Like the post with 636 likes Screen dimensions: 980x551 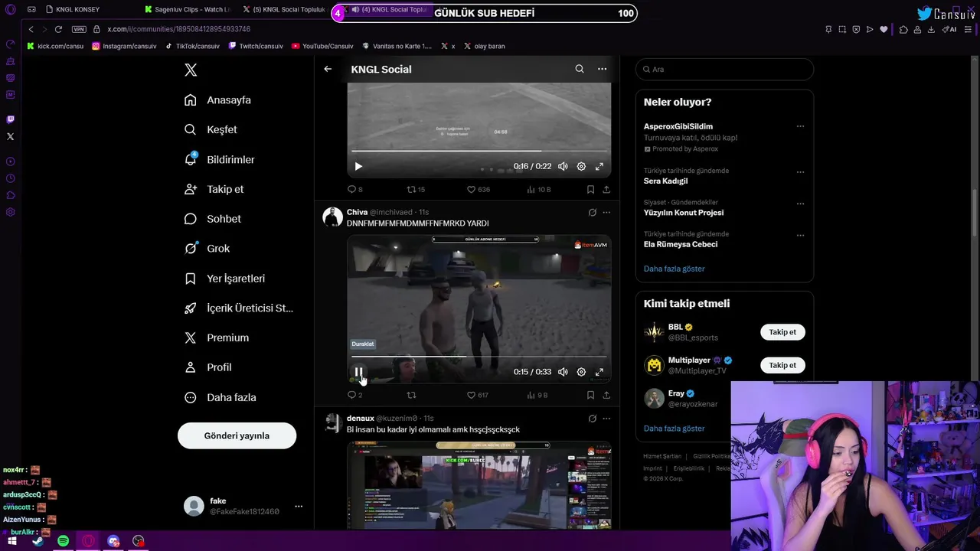[x=479, y=189]
